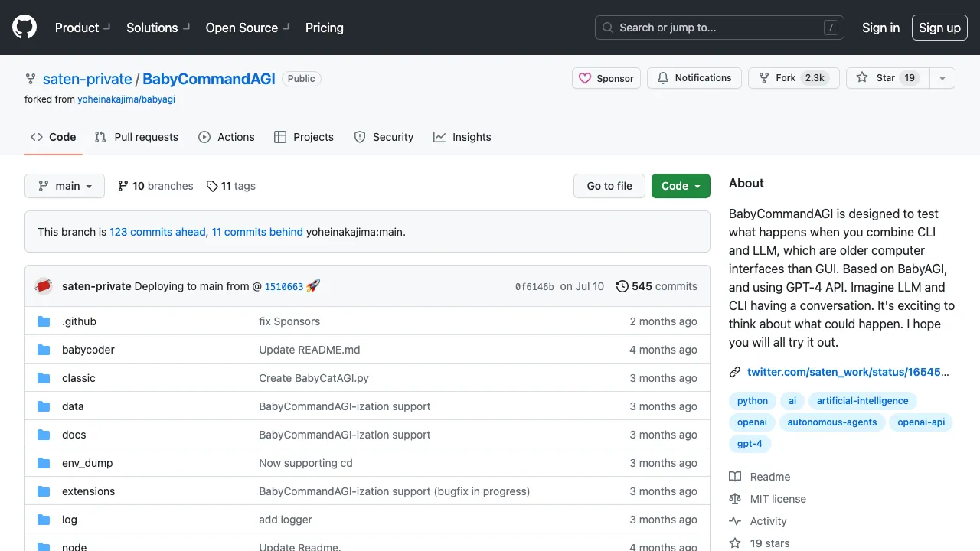View the 10 branches link
Viewport: 980px width, 551px height.
(155, 186)
